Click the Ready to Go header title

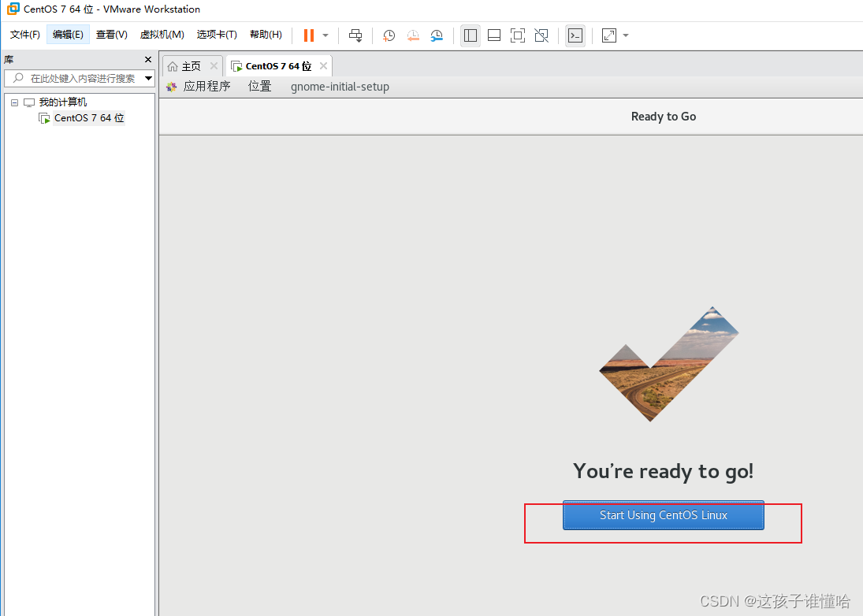tap(664, 117)
